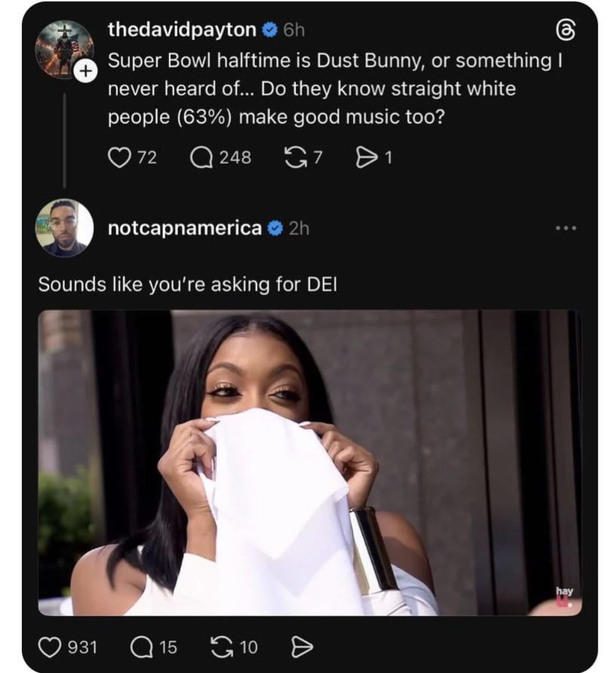Viewport: 616px width, 673px height.
Task: Follow thedavidpayton using the plus button
Action: coord(87,71)
